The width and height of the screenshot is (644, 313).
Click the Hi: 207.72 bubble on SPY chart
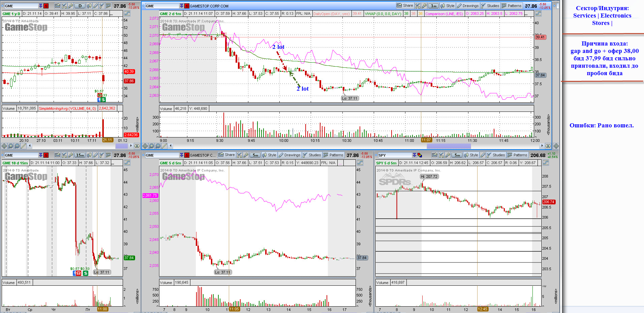(x=429, y=177)
